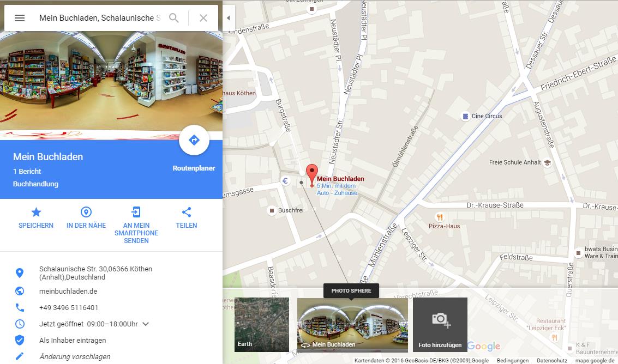Send place to smartphone
The height and width of the screenshot is (364, 618).
(x=136, y=226)
